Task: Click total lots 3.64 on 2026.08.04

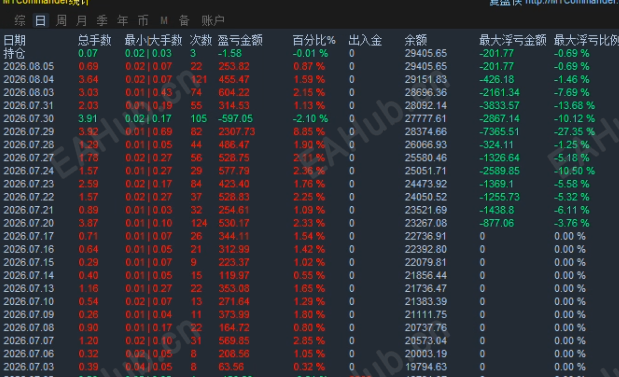Action: pyautogui.click(x=88, y=79)
